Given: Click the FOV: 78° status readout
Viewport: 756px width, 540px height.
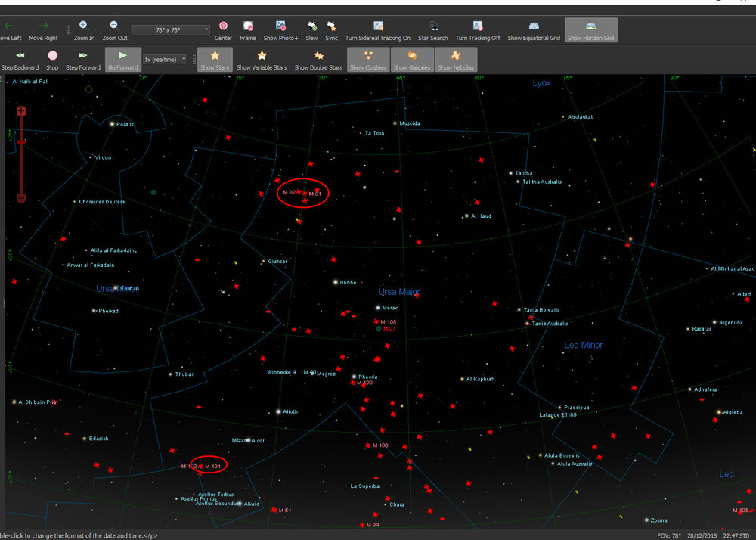Looking at the screenshot, I should click(x=669, y=535).
